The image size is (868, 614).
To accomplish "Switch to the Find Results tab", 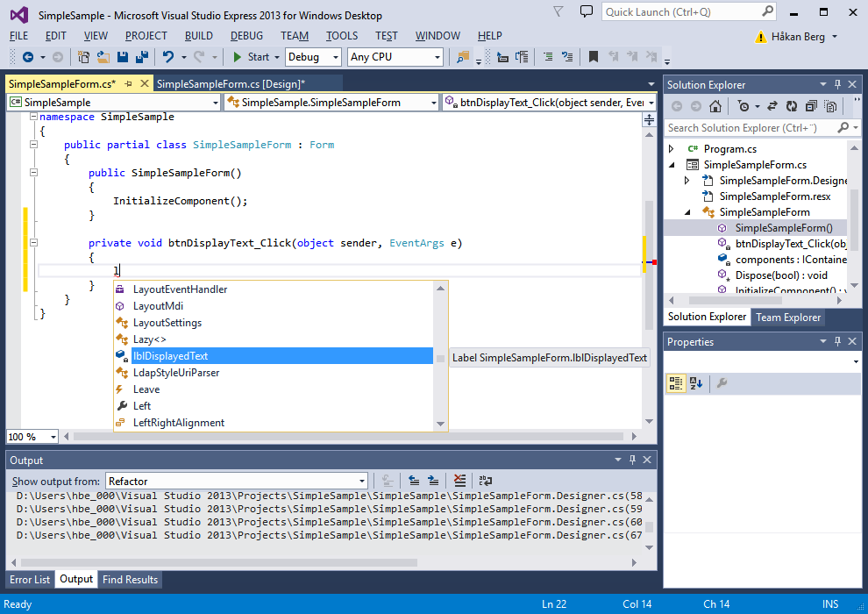I will point(130,579).
